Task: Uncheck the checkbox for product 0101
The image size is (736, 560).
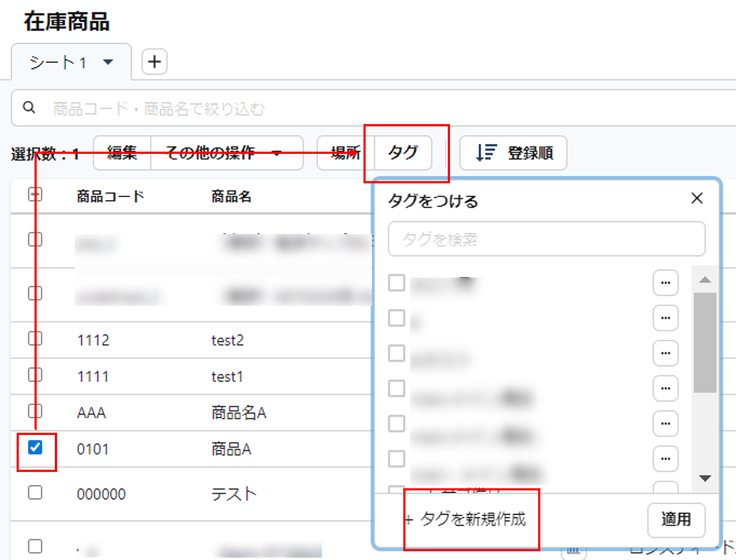Action: tap(35, 447)
